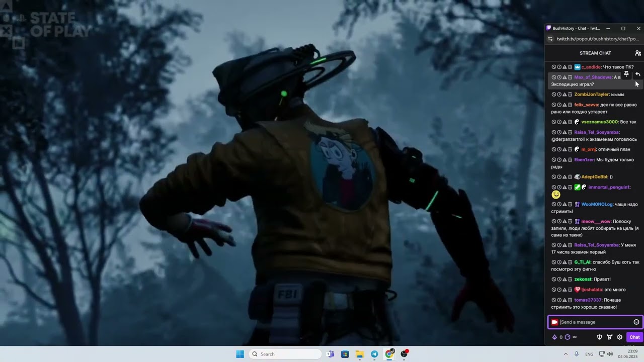This screenshot has width=644, height=362.
Task: Open ZombiJonTayler's user card
Action: 592,95
